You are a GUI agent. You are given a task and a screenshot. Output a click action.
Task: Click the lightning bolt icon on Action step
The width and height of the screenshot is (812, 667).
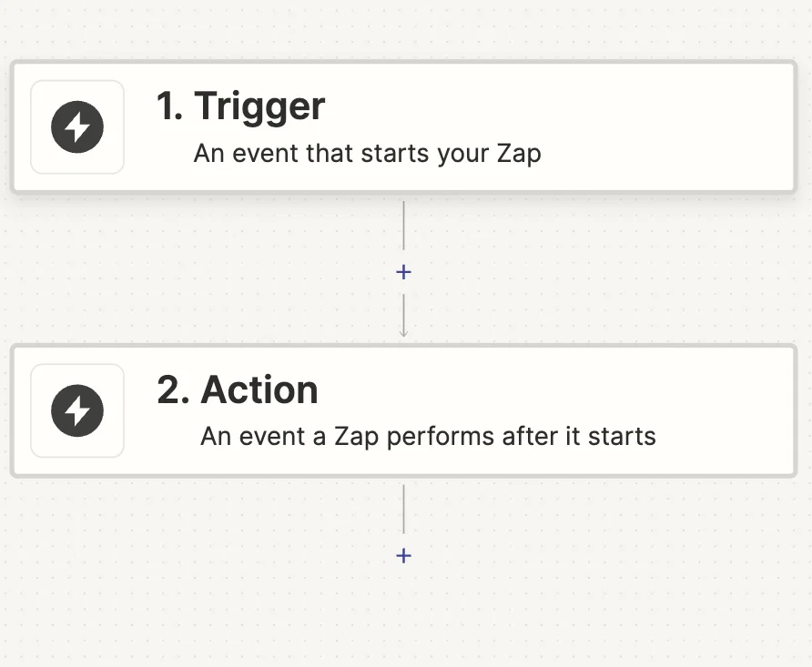(x=76, y=411)
